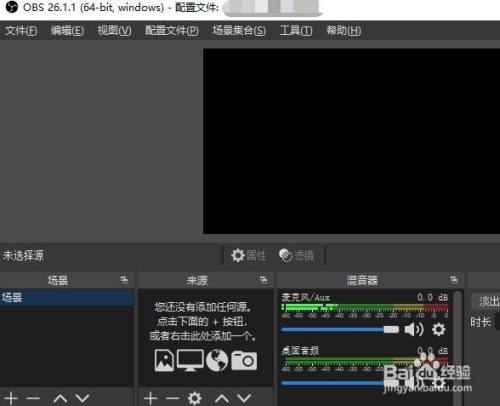Click the 滤镜 filters button
The image size is (500, 406).
[x=296, y=256]
